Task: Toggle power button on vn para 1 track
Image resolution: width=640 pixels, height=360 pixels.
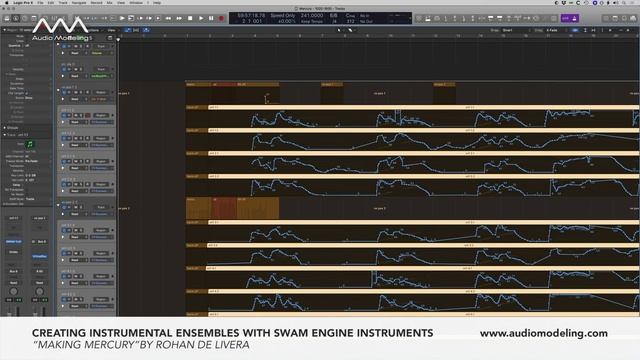Action: [x=64, y=92]
